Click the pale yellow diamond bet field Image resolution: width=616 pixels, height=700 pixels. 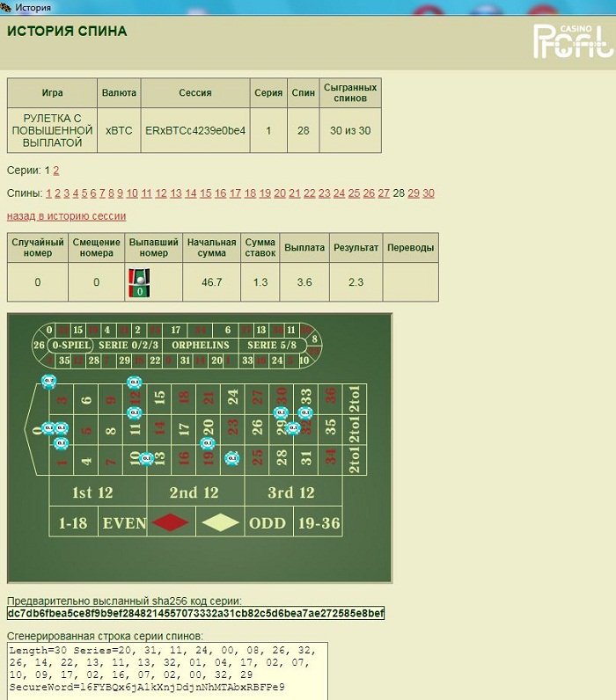pyautogui.click(x=220, y=523)
